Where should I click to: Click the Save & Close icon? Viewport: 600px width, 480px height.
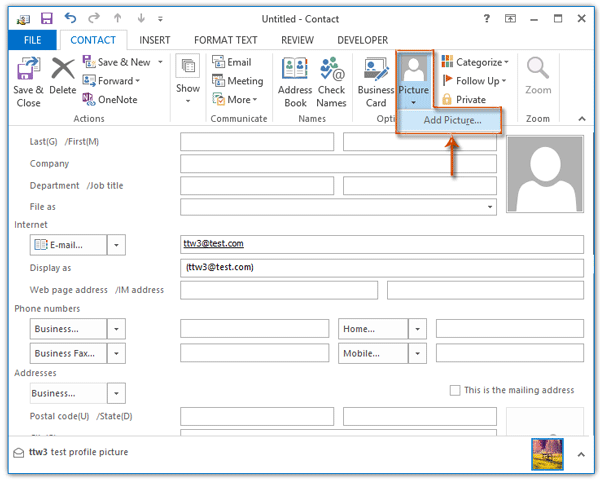point(28,82)
